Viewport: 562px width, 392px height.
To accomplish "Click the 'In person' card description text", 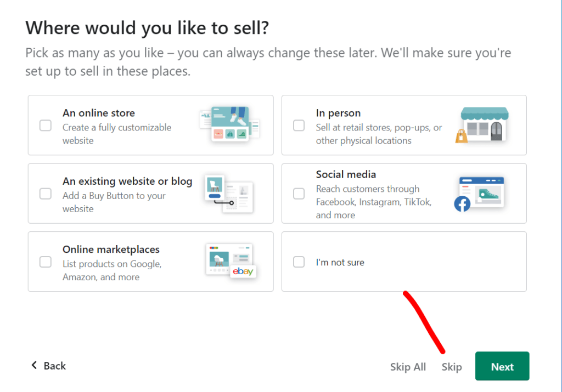I will [x=379, y=134].
